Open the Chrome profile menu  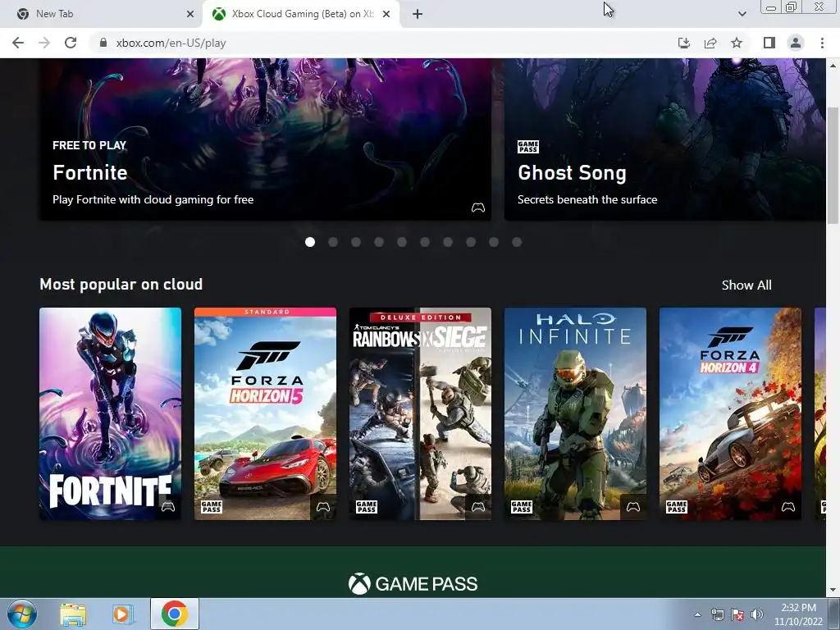(x=796, y=43)
